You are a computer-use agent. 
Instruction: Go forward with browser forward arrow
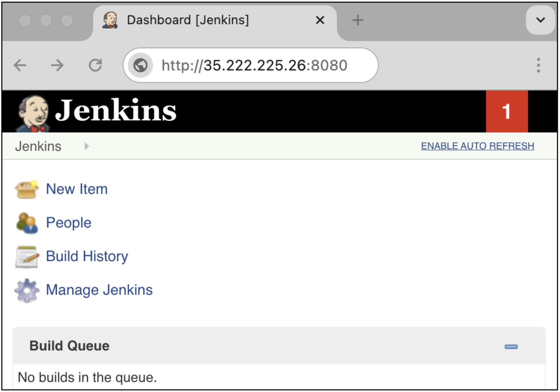57,66
